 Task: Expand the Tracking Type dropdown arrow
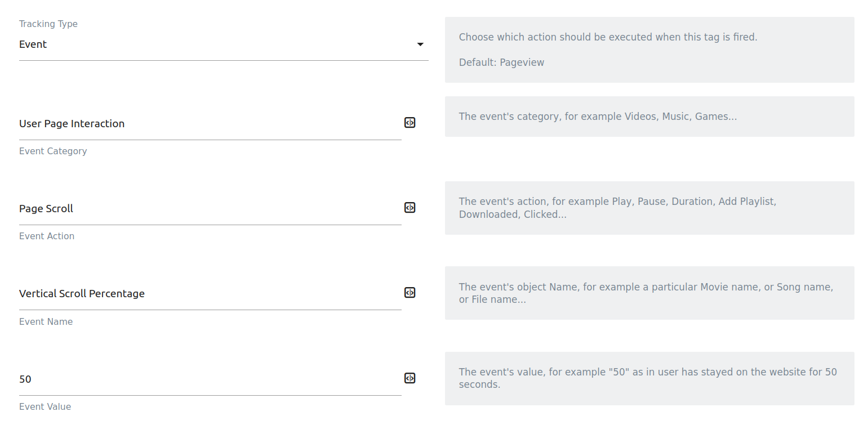[420, 44]
